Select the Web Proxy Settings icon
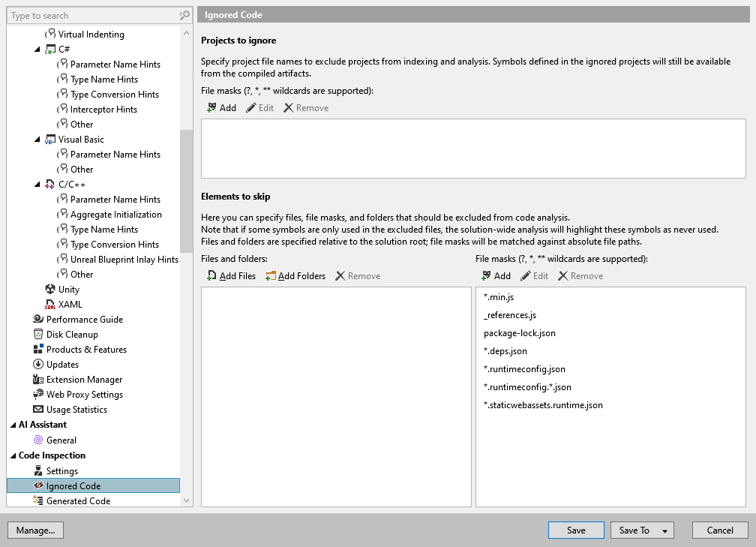The image size is (756, 547). (x=37, y=394)
